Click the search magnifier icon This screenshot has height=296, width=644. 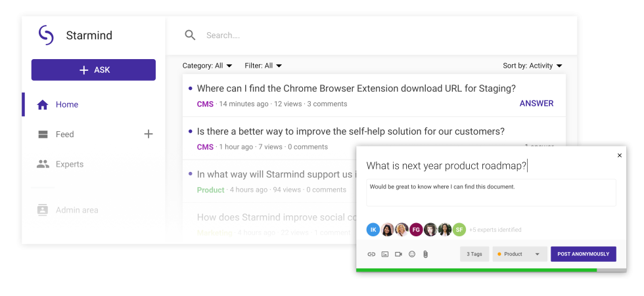pos(190,35)
